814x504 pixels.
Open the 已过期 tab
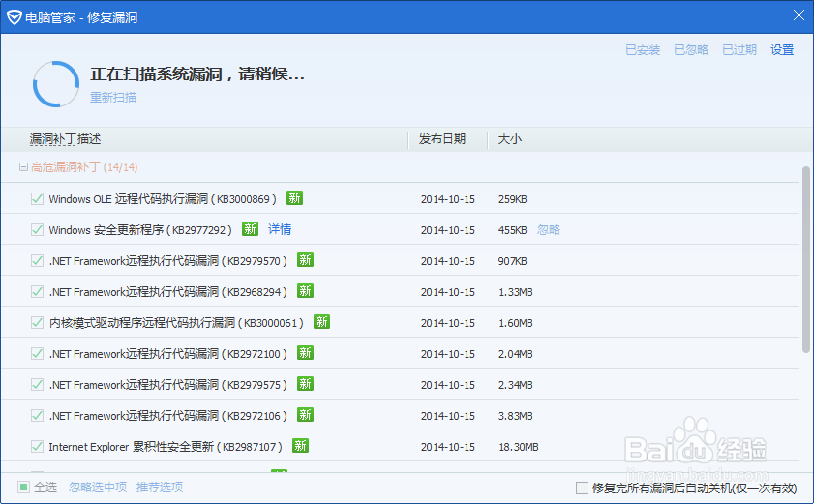(x=739, y=50)
